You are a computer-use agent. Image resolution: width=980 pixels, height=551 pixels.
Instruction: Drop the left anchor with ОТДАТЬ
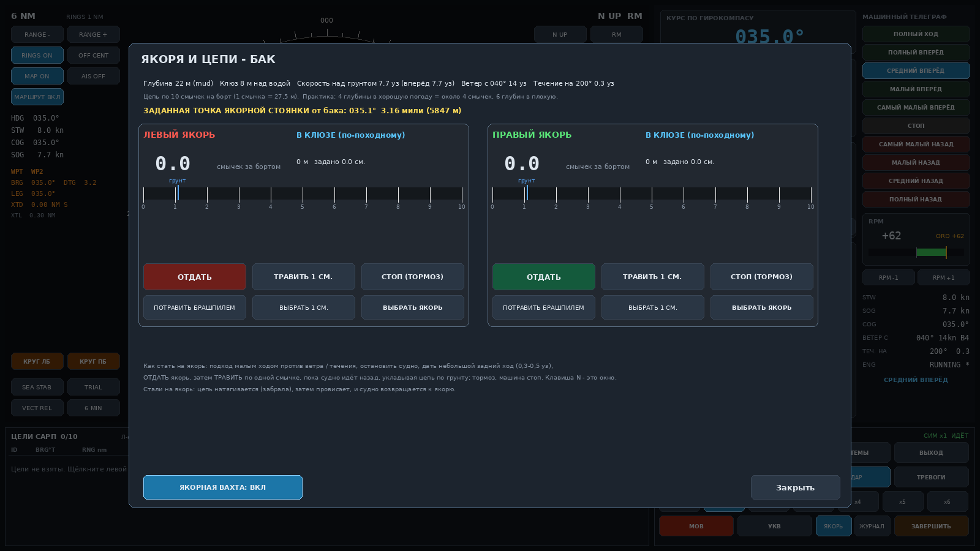tap(195, 277)
